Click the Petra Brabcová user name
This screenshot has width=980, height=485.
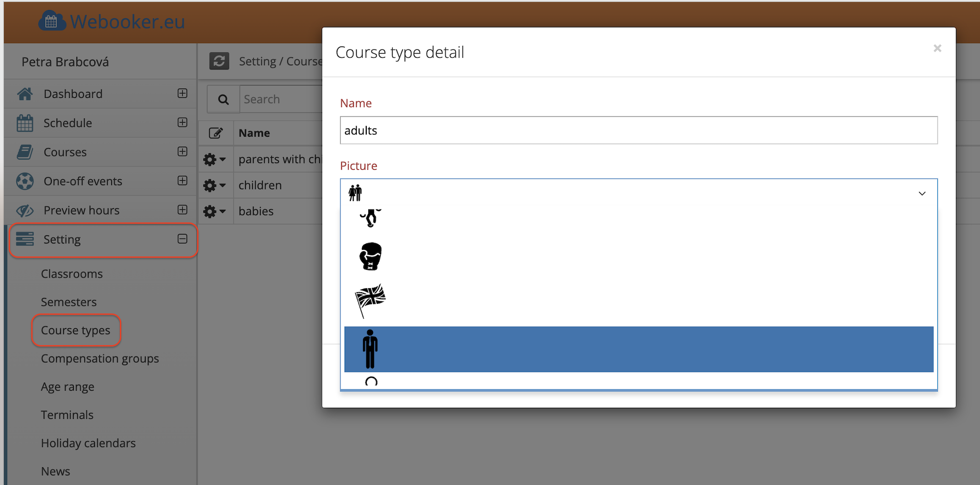[65, 62]
